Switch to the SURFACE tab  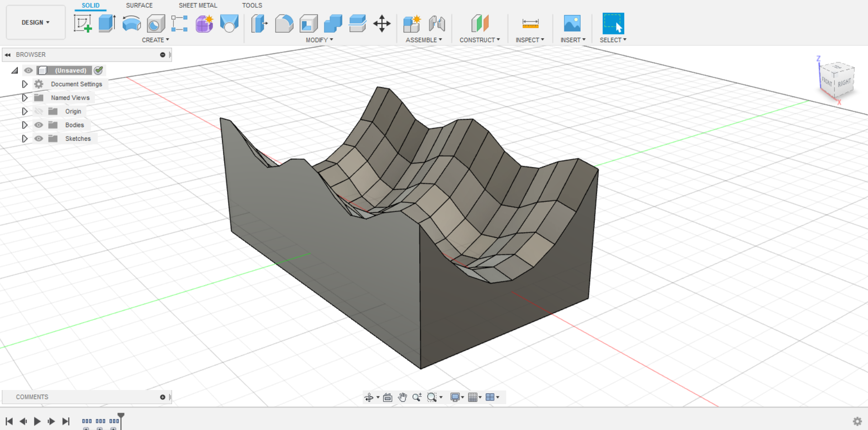coord(139,5)
